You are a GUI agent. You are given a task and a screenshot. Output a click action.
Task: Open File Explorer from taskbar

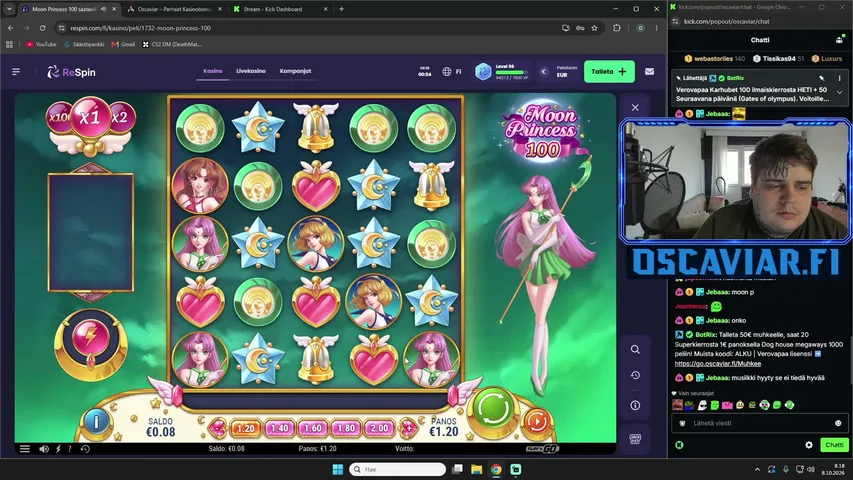pyautogui.click(x=477, y=469)
